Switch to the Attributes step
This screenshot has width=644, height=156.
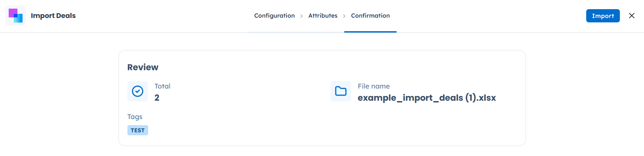click(x=323, y=16)
